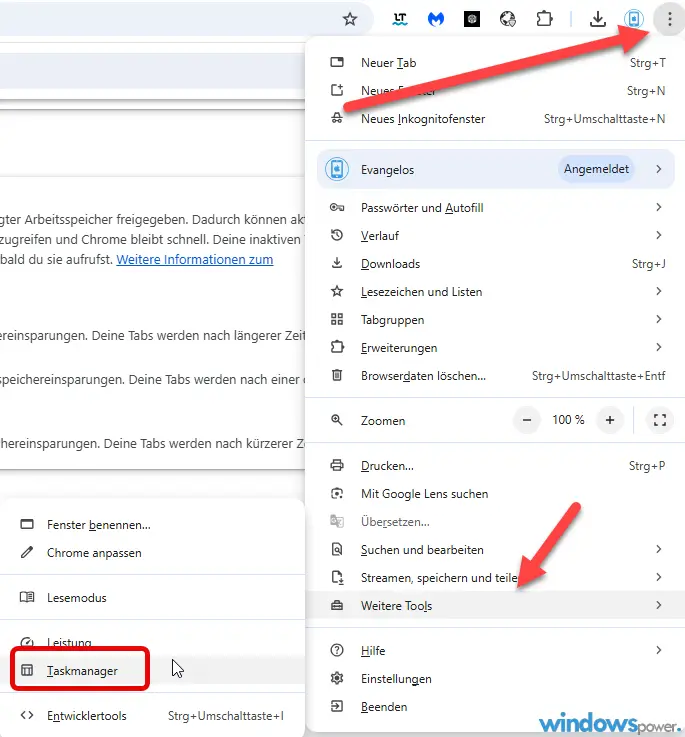Open Lesezeichen und Listen submenu

(495, 292)
